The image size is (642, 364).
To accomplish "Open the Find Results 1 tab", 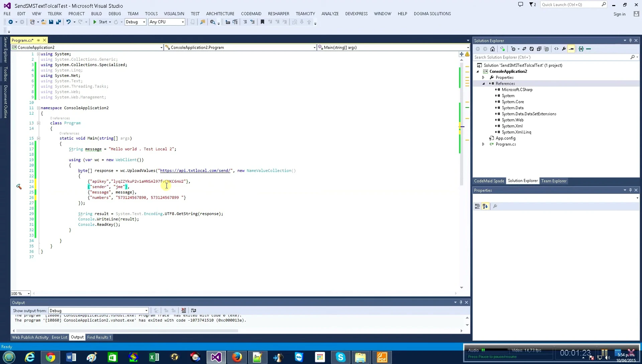I will 99,337.
